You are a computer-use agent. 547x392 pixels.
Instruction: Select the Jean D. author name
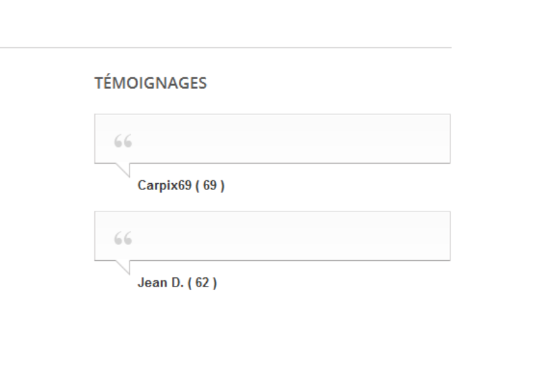pos(160,283)
